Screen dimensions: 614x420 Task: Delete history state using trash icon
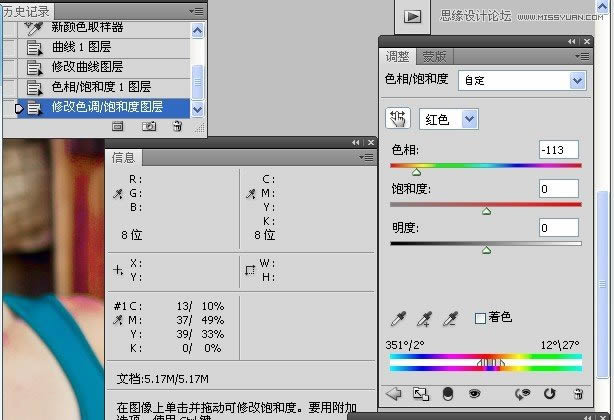177,126
